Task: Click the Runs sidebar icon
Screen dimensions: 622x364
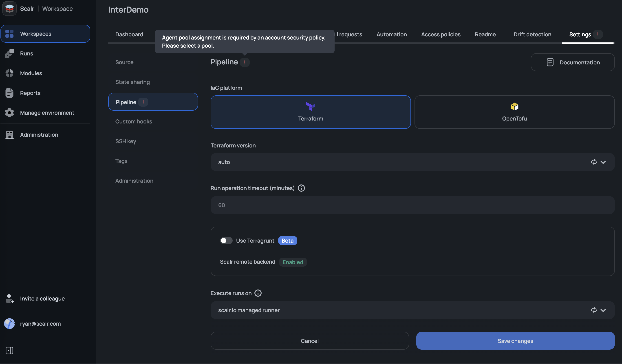Action: pyautogui.click(x=9, y=53)
